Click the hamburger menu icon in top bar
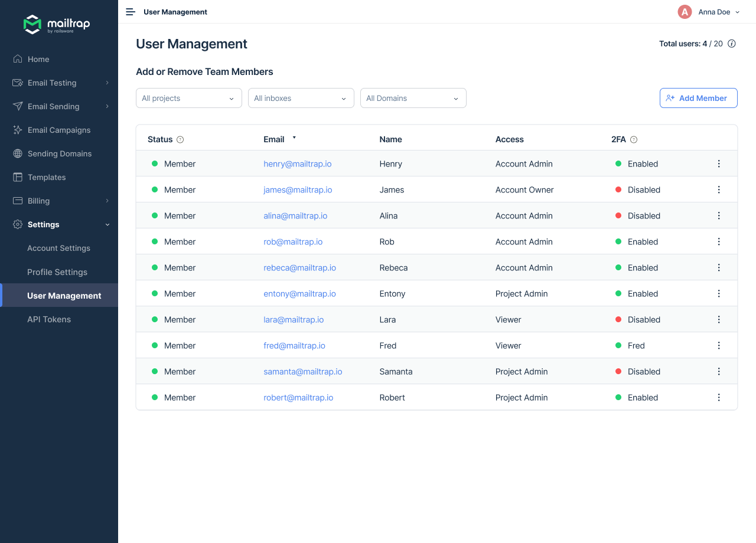Image resolution: width=756 pixels, height=543 pixels. click(131, 12)
